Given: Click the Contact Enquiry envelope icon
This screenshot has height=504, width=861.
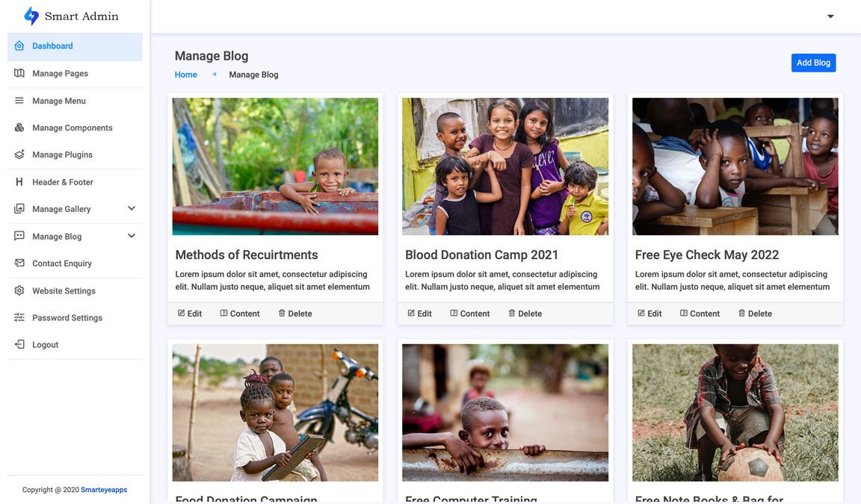Looking at the screenshot, I should [x=19, y=263].
